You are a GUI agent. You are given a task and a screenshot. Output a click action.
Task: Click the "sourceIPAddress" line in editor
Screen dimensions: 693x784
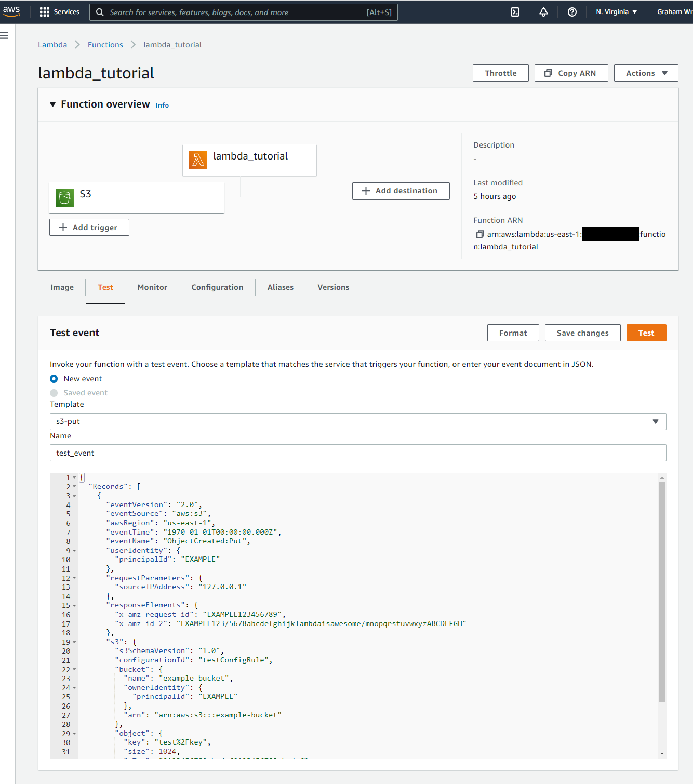(x=181, y=587)
